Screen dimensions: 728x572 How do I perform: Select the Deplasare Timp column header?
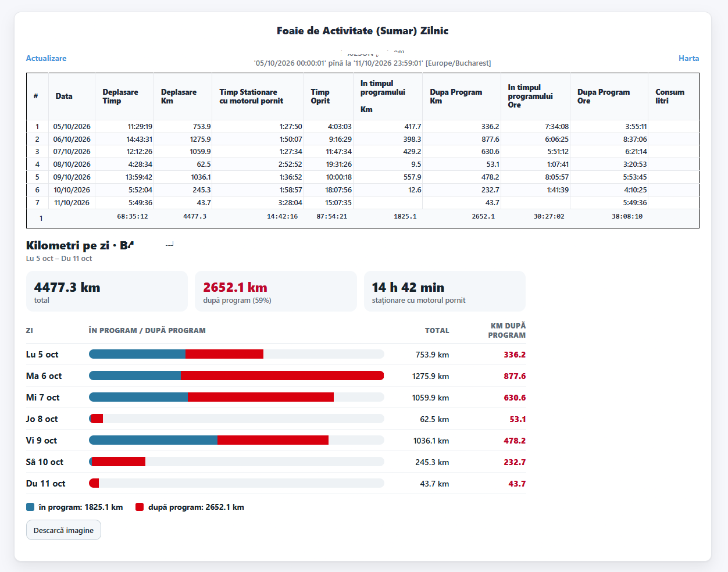pos(124,96)
